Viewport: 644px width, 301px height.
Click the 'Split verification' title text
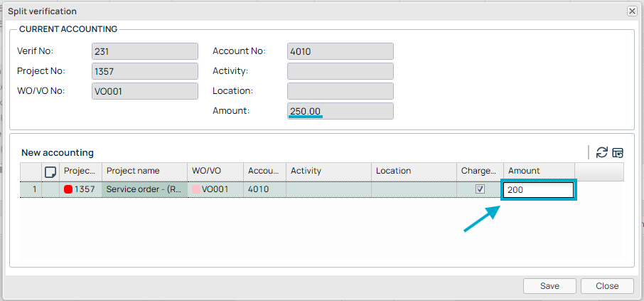(x=43, y=11)
